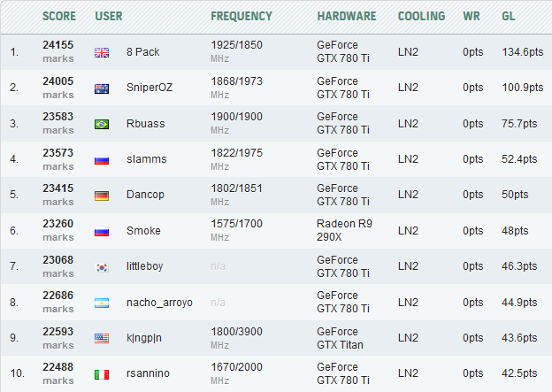This screenshot has width=552, height=392.
Task: Click the 52.4pts GL value
Action: (x=519, y=159)
